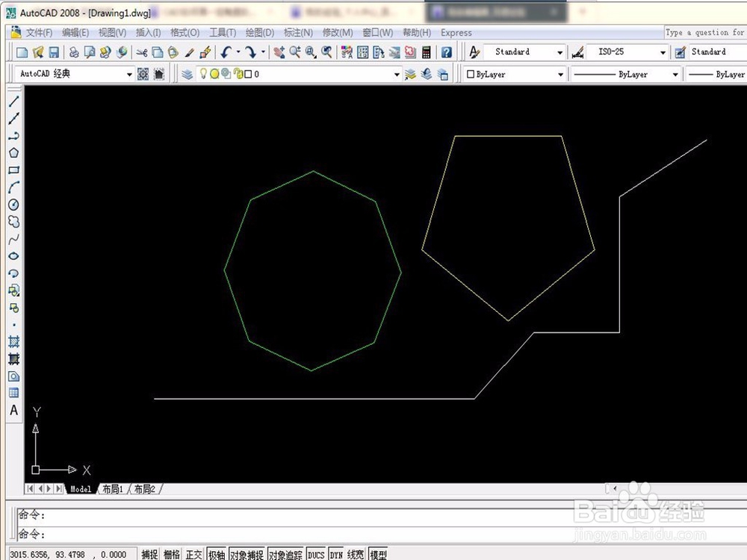Viewport: 747px width, 560px height.
Task: Click the Plot (print) icon
Action: coord(74,52)
